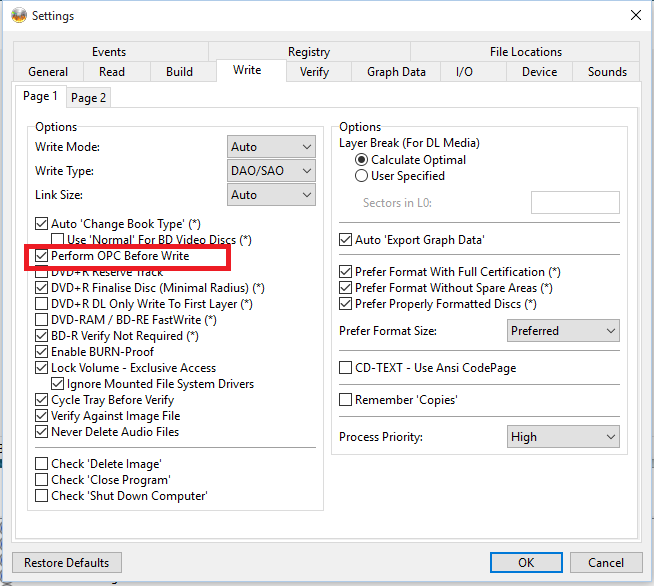
Task: Enable 'CD-TEXT - Use Ansi CodePage'
Action: click(346, 368)
